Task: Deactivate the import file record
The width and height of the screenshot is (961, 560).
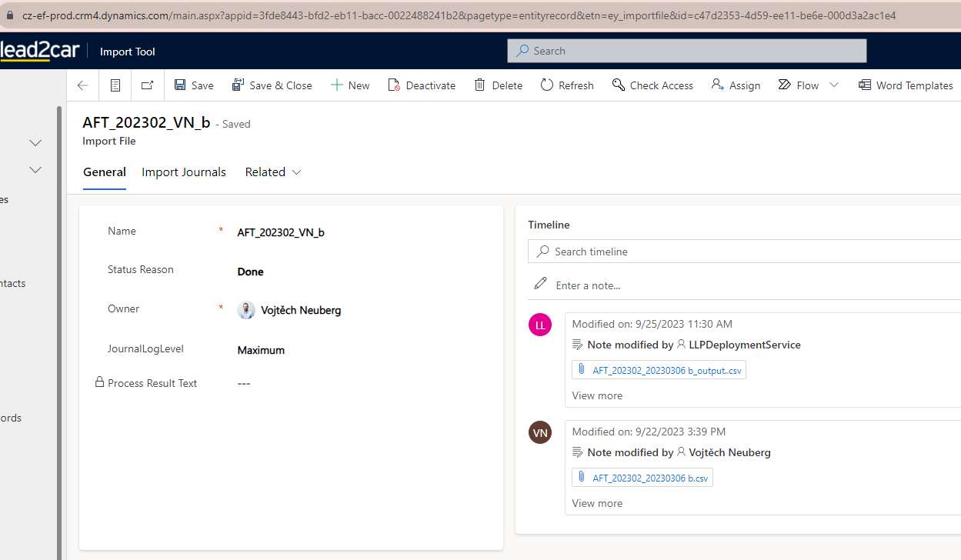Action: [422, 85]
